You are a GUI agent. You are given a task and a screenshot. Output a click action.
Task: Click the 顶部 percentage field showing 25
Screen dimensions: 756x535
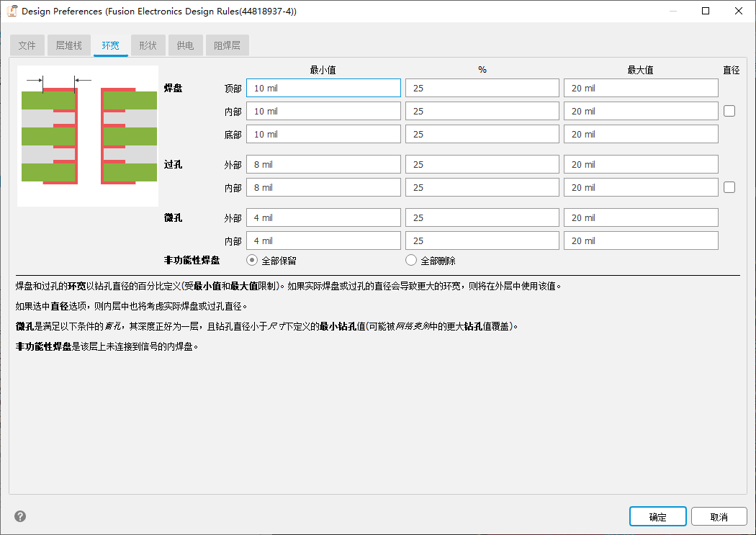482,87
